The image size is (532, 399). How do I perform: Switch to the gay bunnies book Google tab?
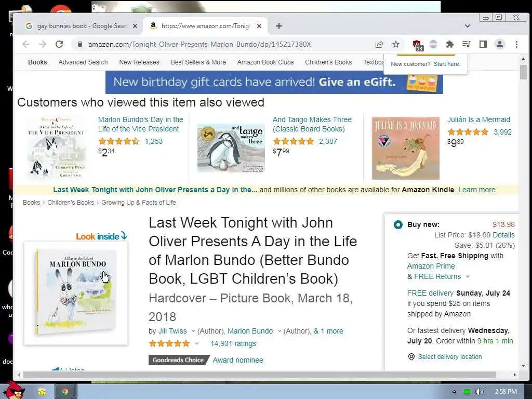click(82, 26)
